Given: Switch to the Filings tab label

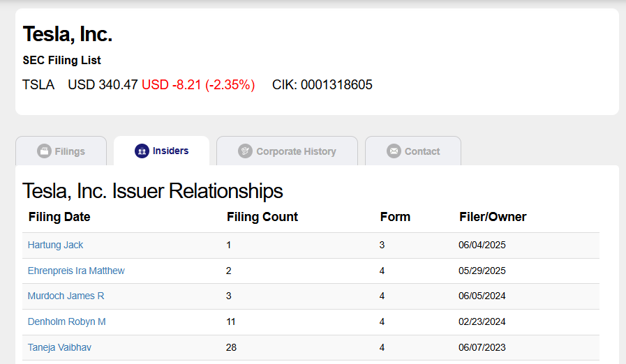Looking at the screenshot, I should pyautogui.click(x=70, y=151).
